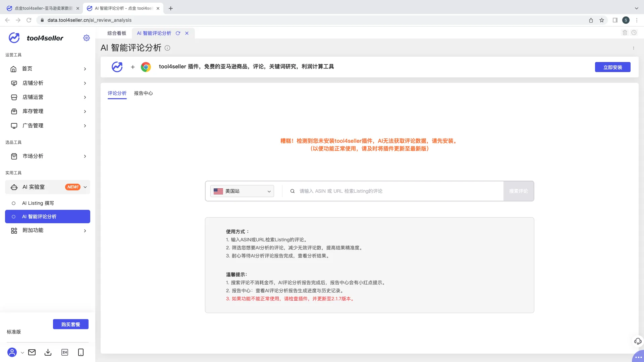Refresh the AI 智能评论分析 tab
644x362 pixels.
[178, 33]
